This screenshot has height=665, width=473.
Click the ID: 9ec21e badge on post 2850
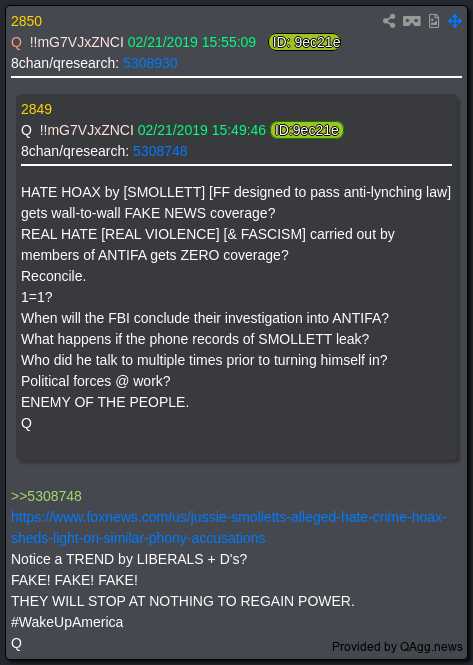[x=305, y=42]
